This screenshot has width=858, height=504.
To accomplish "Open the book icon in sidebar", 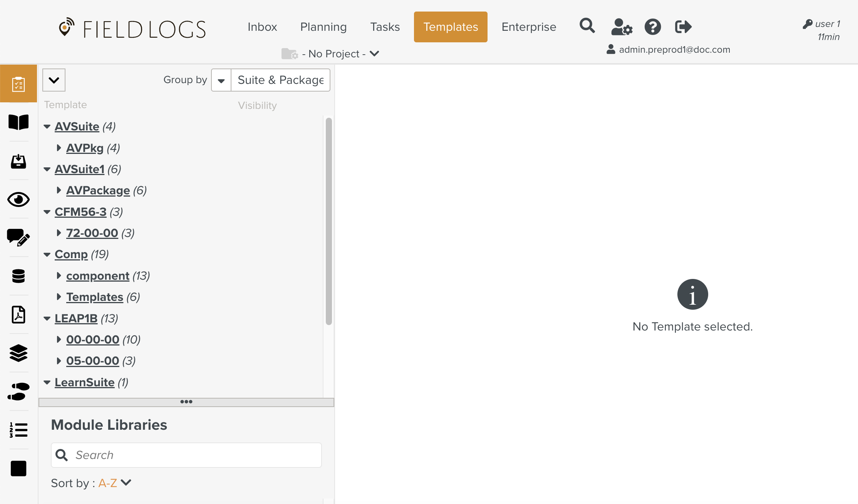I will tap(18, 122).
